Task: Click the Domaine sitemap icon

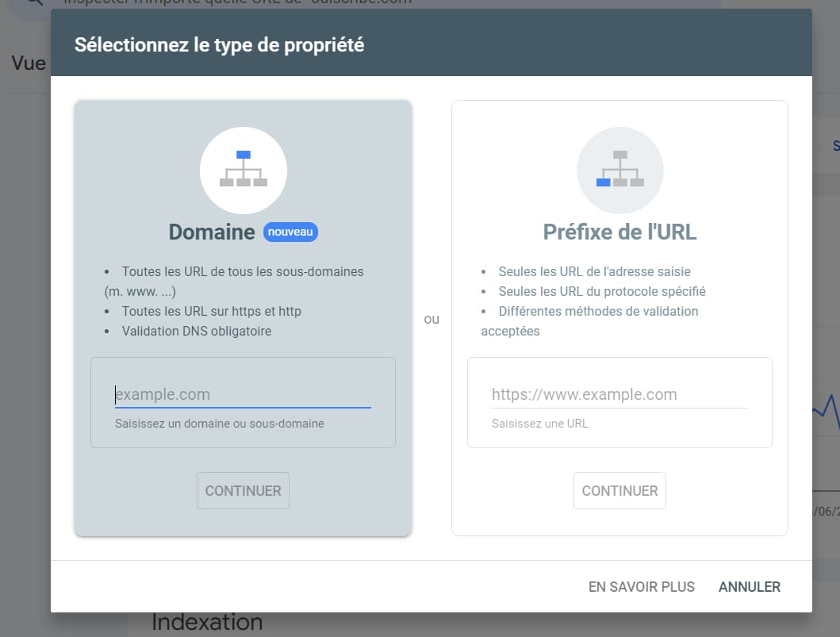Action: click(x=244, y=170)
